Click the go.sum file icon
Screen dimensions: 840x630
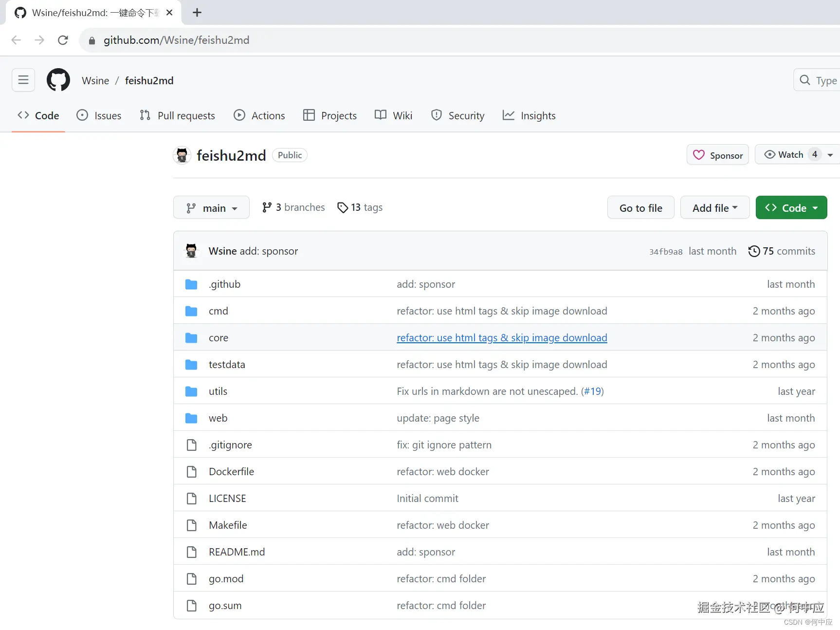coord(192,606)
